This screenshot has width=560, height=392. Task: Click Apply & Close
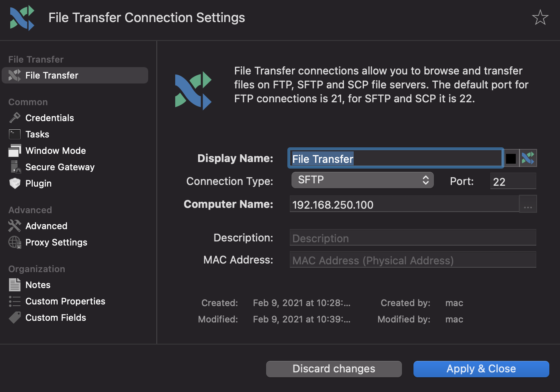(481, 369)
